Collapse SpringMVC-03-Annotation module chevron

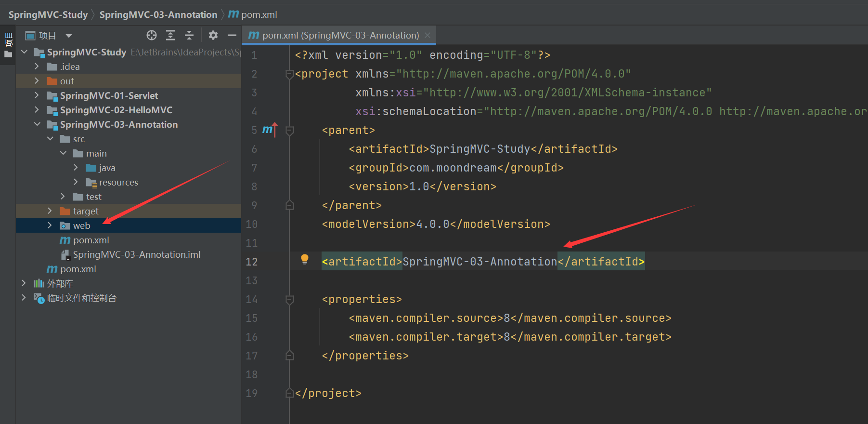[37, 124]
